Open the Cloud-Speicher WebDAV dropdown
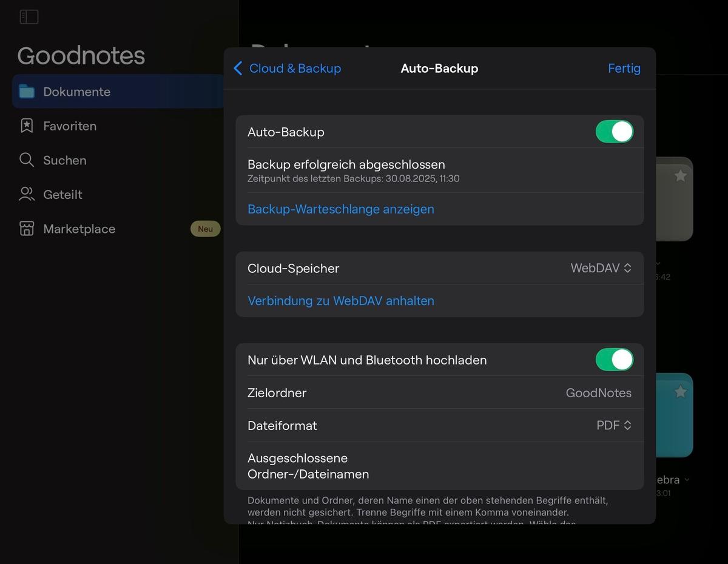728x564 pixels. (601, 268)
